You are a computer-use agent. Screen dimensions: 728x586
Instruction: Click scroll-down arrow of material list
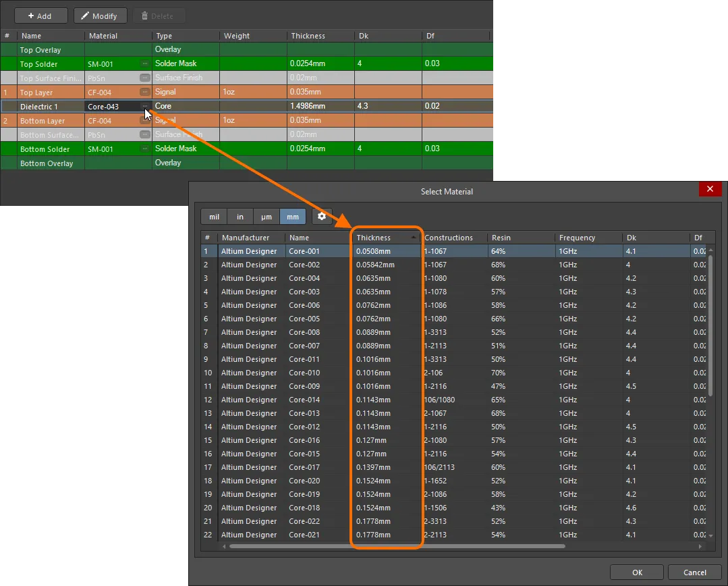710,536
